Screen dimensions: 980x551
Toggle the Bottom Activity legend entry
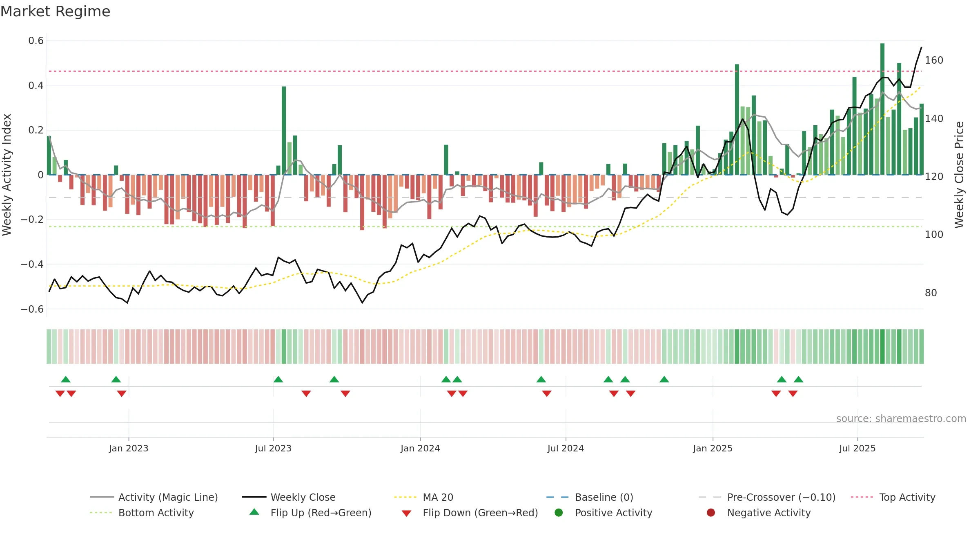pos(142,513)
